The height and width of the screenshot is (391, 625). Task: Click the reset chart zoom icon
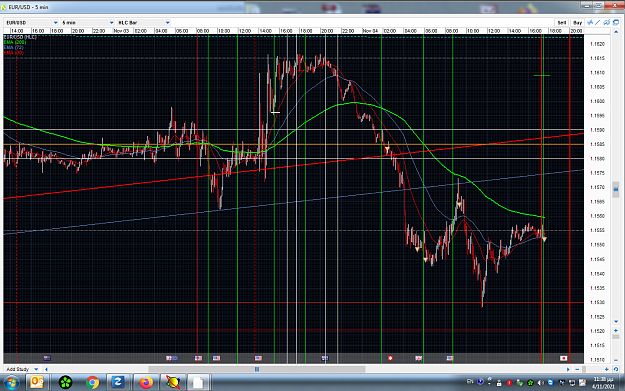coord(616,369)
